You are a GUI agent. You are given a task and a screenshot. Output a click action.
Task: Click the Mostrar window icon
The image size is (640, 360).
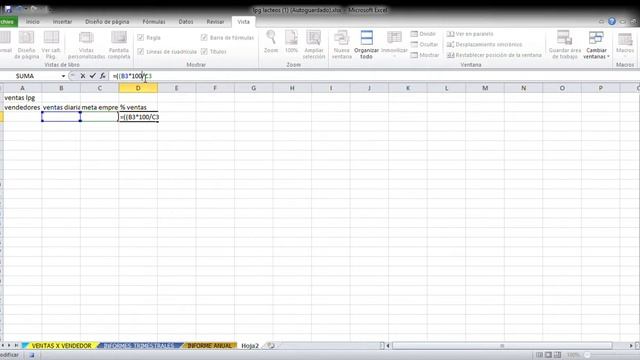click(414, 55)
